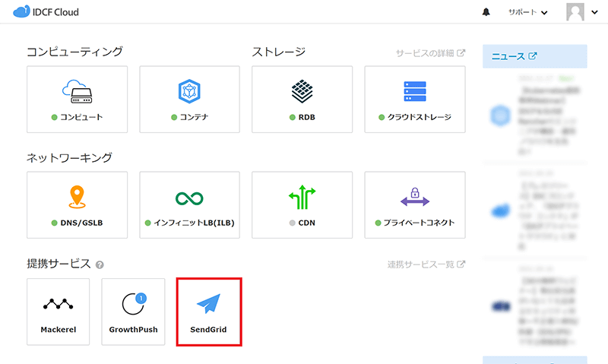This screenshot has height=364, width=608.
Task: Open the DNS/GSLB service tile
Action: click(77, 204)
